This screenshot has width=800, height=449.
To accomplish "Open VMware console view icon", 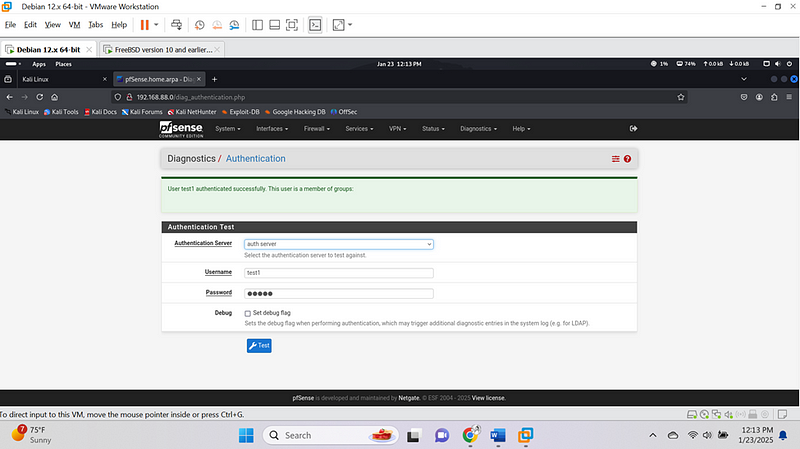I will (x=315, y=25).
